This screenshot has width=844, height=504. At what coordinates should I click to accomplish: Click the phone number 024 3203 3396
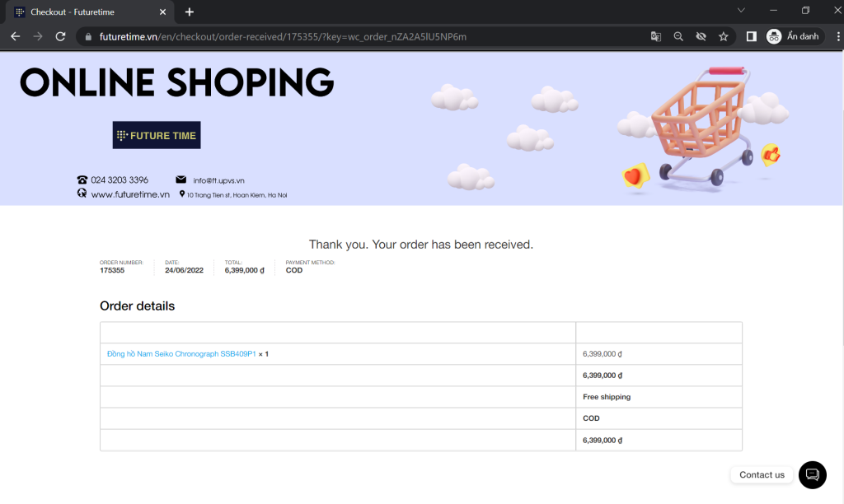(120, 180)
